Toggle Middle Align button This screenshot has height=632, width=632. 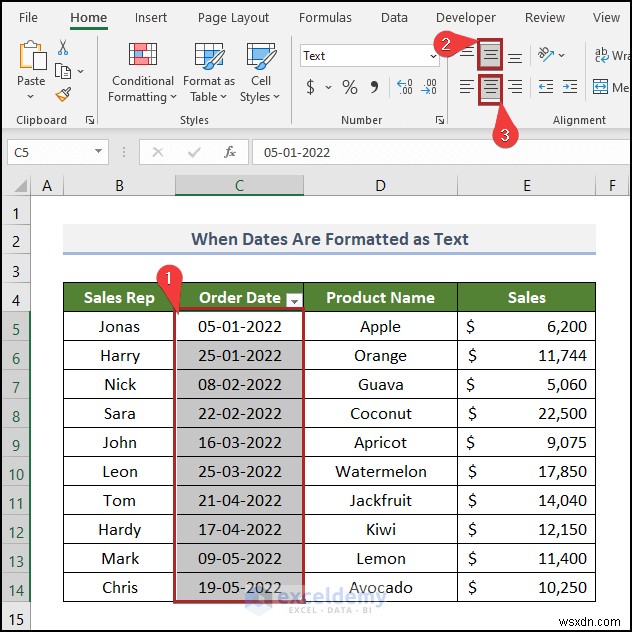pos(491,54)
